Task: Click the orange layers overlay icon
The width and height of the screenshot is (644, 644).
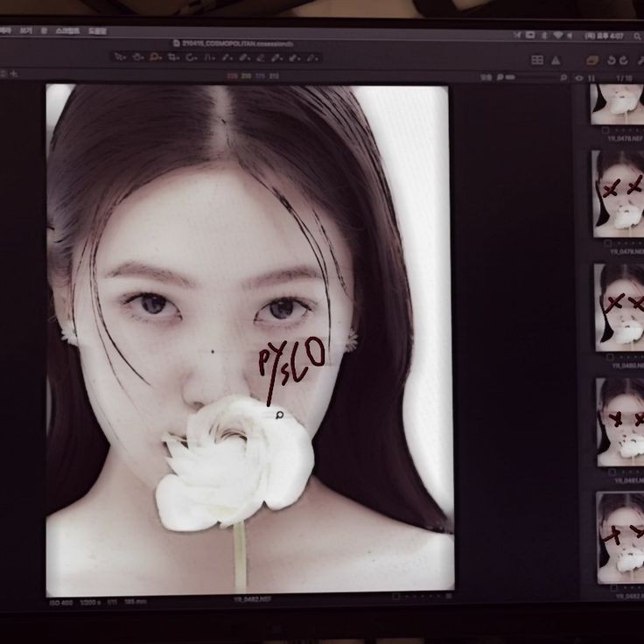Action: tap(591, 60)
